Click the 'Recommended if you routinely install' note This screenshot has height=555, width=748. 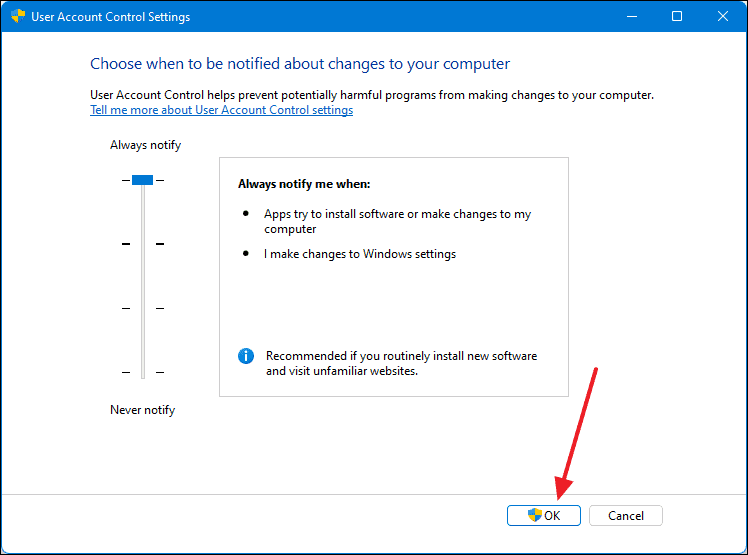[401, 363]
